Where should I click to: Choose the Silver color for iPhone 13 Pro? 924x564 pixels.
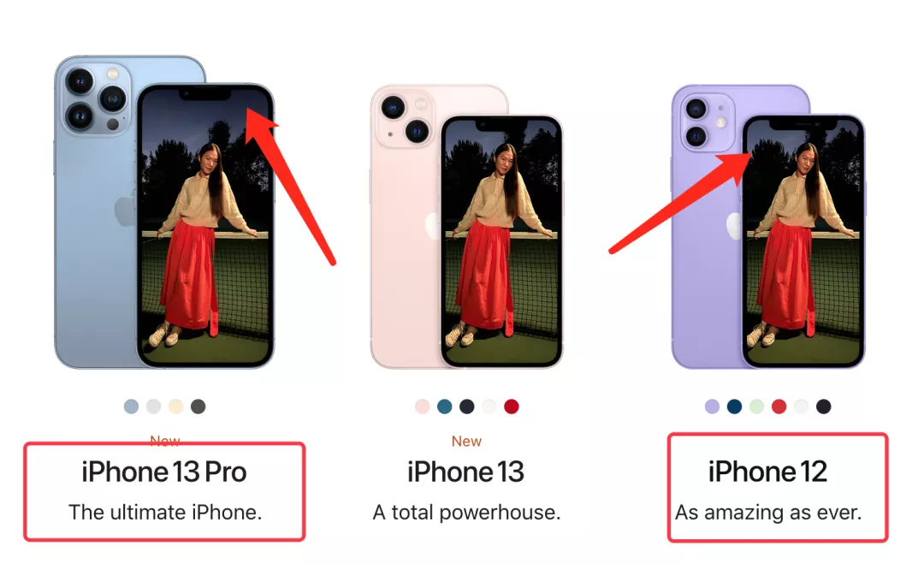154,406
